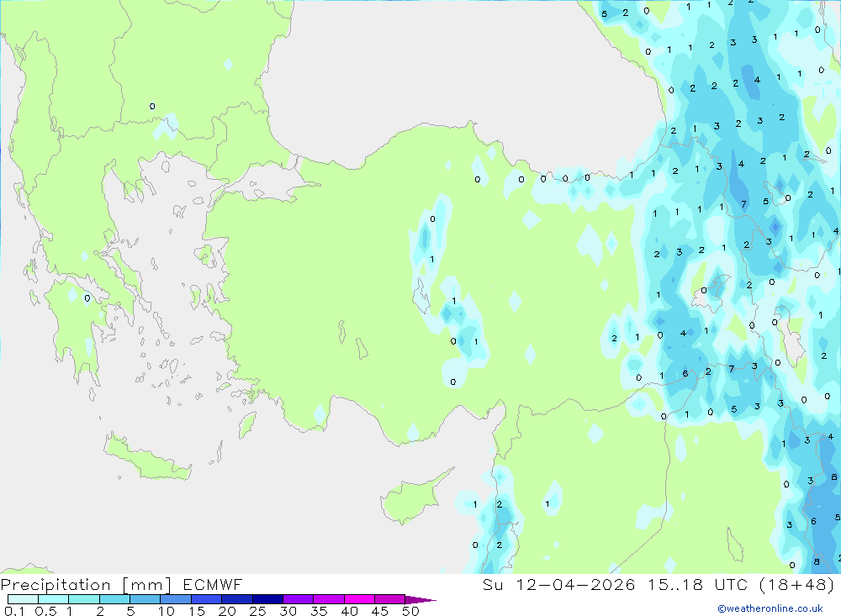Click the legend value "35"

click(319, 611)
